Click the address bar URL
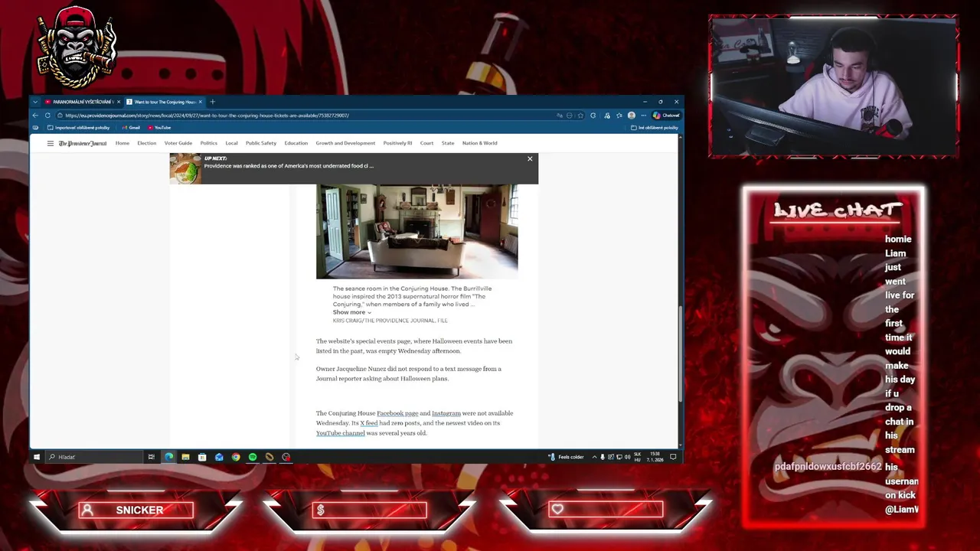This screenshot has height=551, width=980. point(207,116)
